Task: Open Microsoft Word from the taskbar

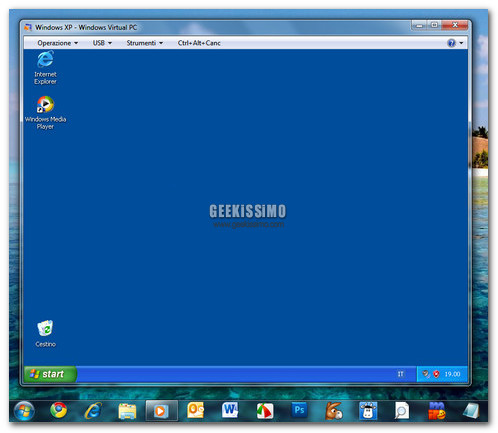Action: click(230, 411)
